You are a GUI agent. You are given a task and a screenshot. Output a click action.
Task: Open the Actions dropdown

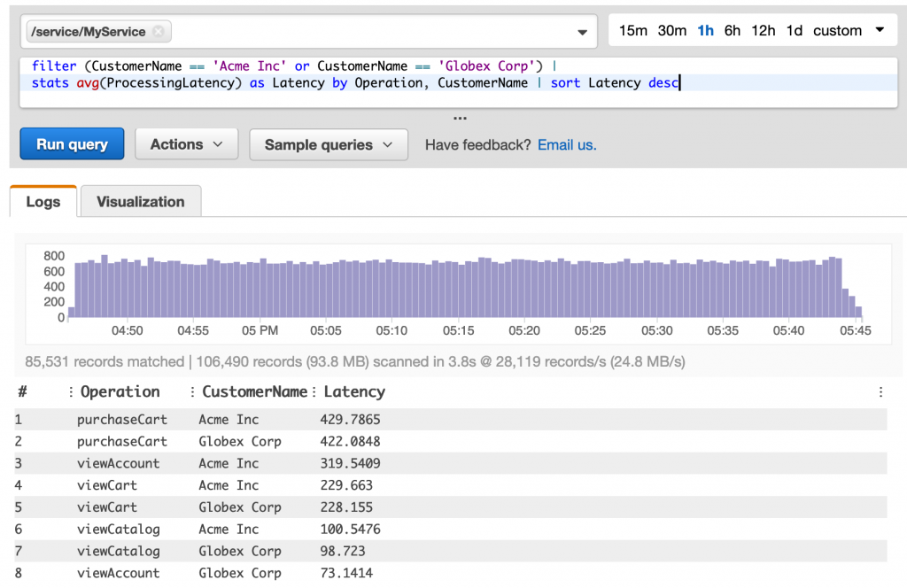(186, 144)
